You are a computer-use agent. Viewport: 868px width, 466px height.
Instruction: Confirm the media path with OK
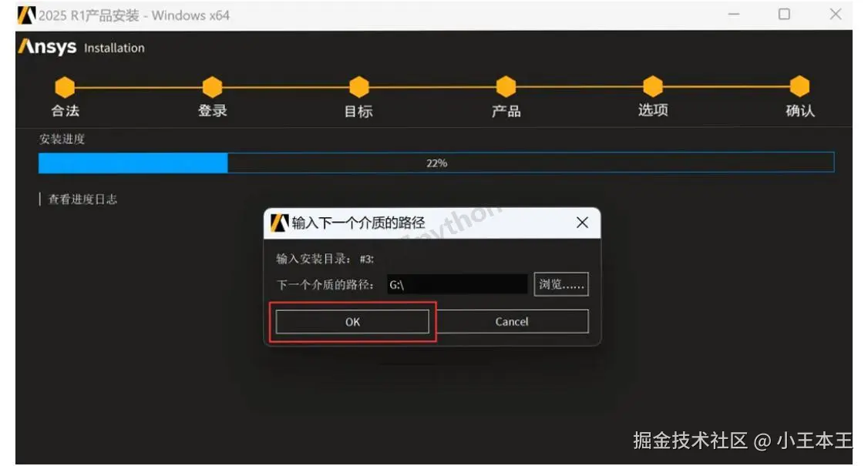(x=352, y=321)
